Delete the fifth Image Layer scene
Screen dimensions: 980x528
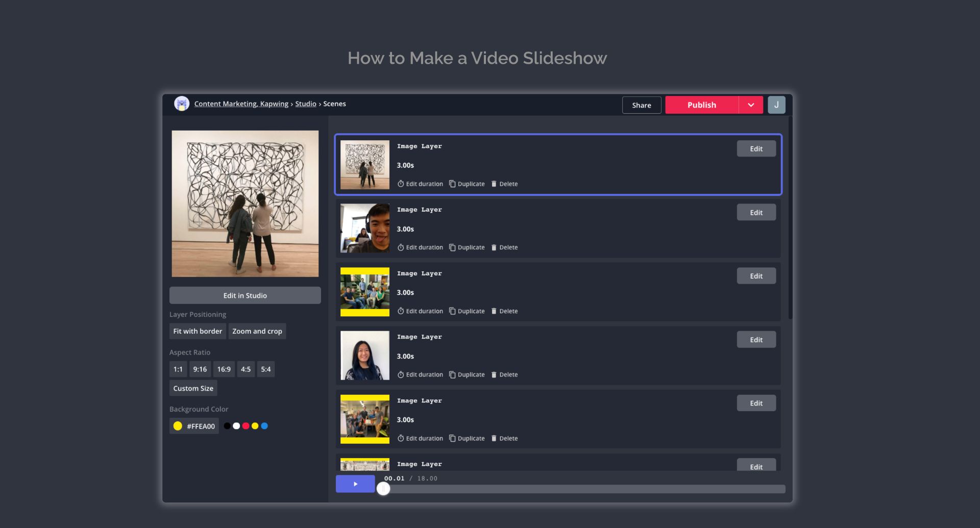504,438
